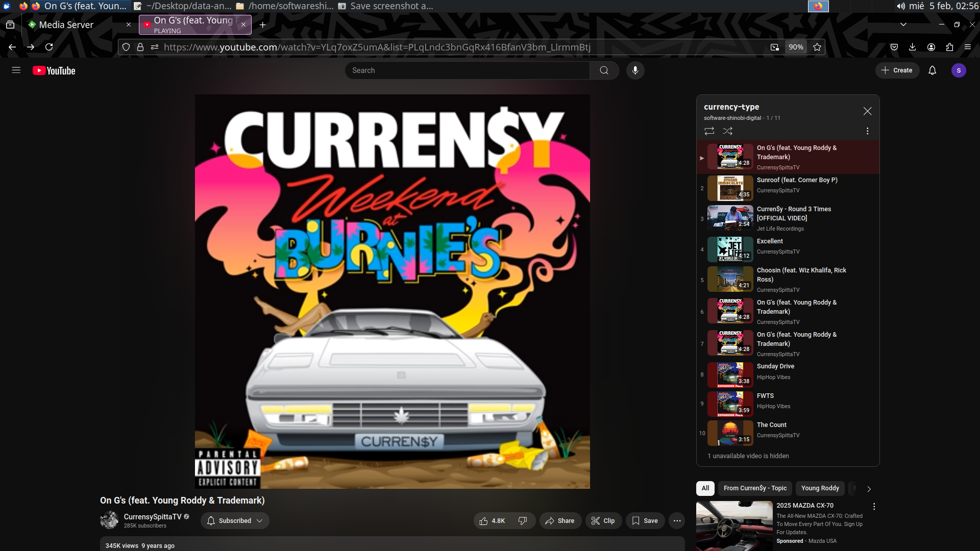Screen dimensions: 980x551
Task: Open more actions ellipsis under video
Action: (677, 520)
